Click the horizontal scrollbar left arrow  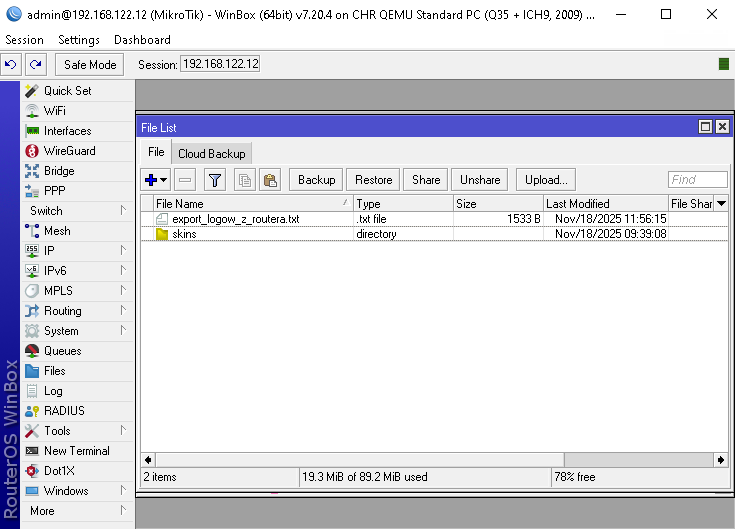148,460
